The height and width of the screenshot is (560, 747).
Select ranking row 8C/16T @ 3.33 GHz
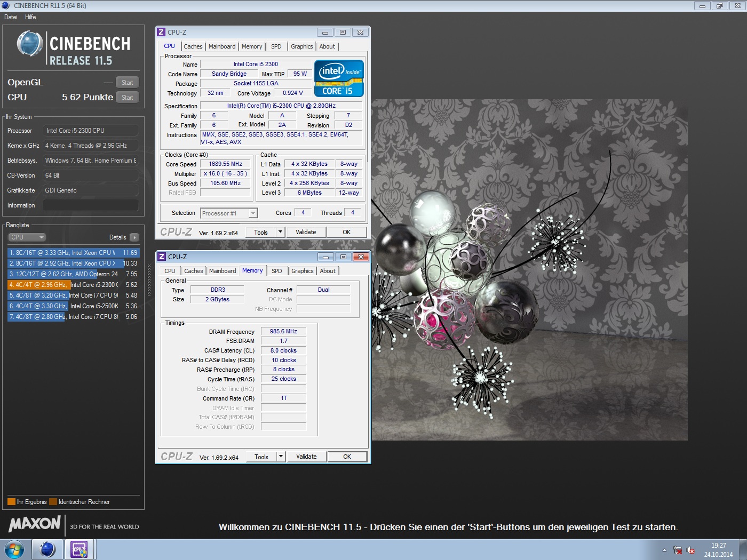pos(74,253)
